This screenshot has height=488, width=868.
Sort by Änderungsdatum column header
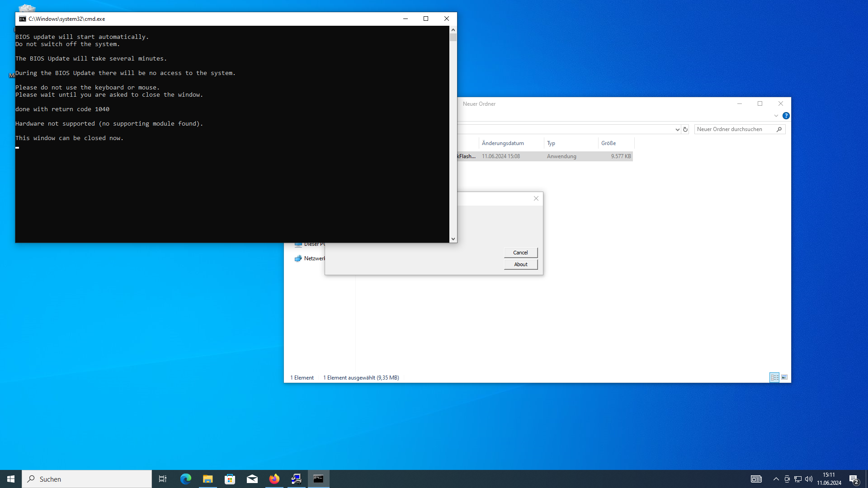click(x=503, y=143)
